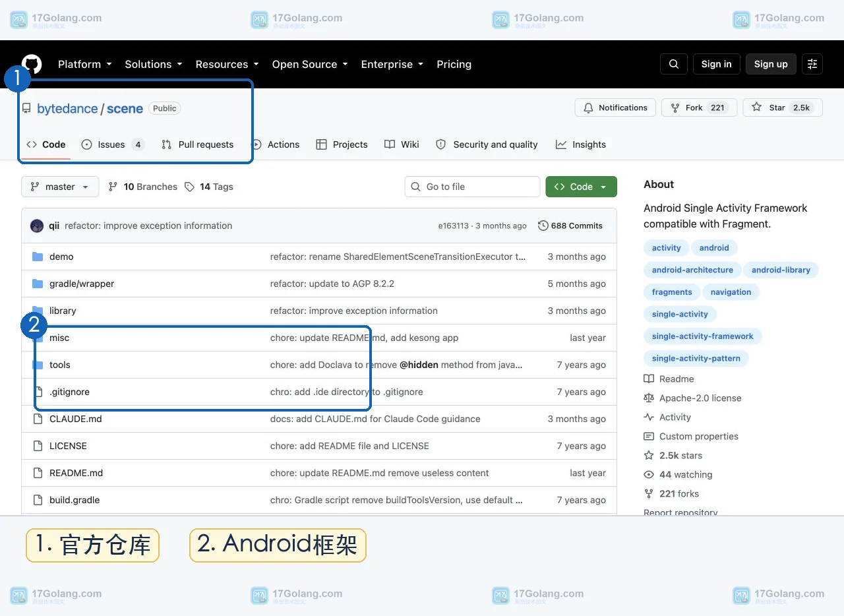Expand the Enterprise menu

click(x=392, y=64)
